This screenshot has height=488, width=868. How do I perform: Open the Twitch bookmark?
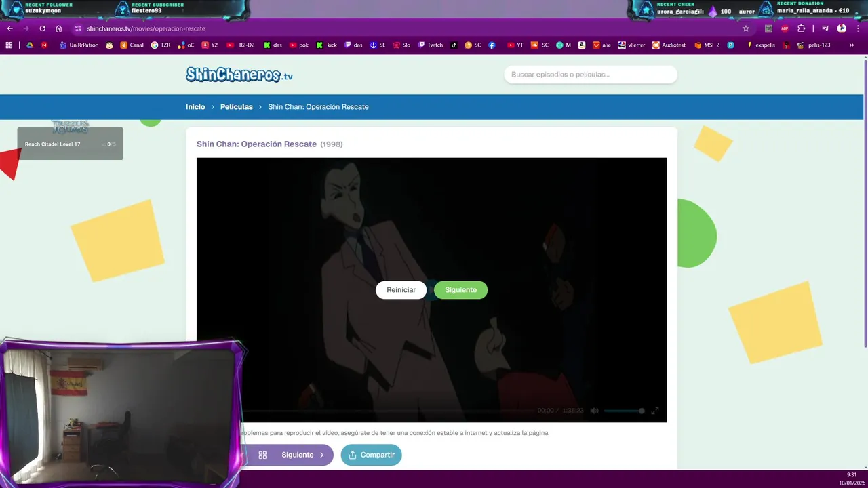pyautogui.click(x=430, y=45)
